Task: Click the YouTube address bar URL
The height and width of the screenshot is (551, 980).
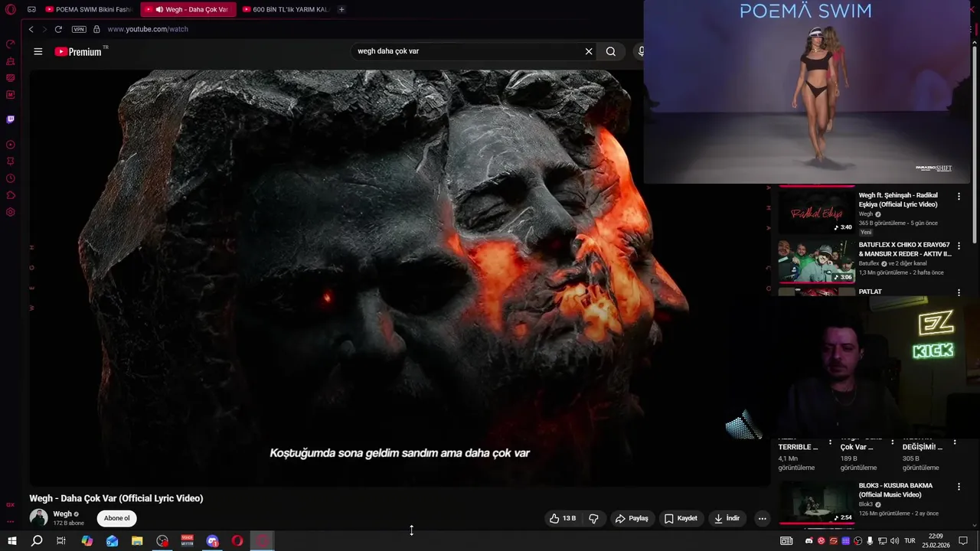Action: click(148, 29)
